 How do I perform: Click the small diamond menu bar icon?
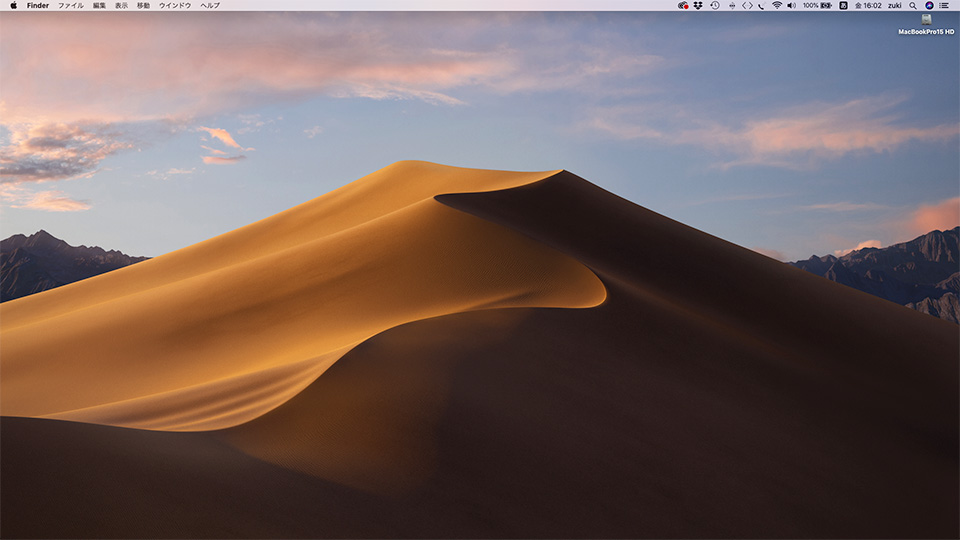[x=732, y=6]
